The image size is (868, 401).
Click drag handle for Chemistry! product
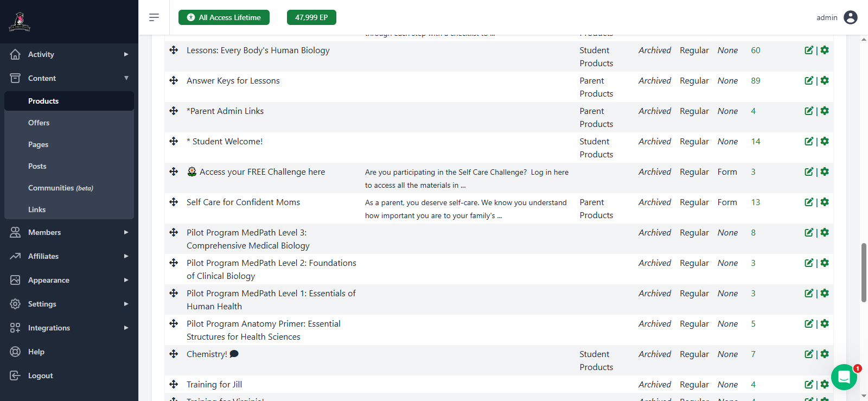click(x=174, y=354)
